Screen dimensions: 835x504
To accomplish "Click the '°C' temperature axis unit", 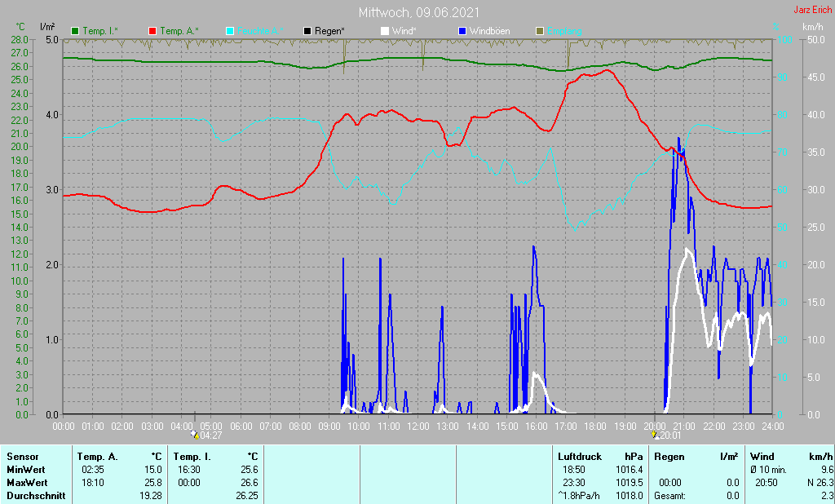I will (x=20, y=27).
